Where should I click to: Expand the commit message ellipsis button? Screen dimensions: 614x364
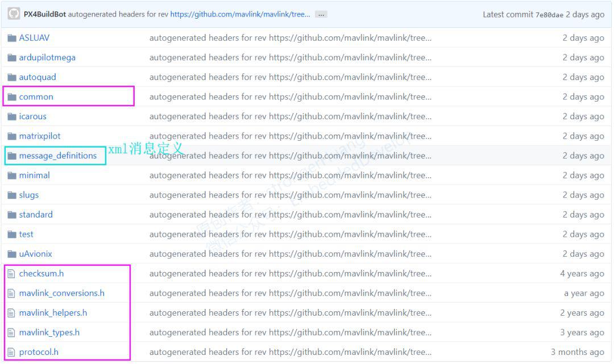(x=321, y=14)
